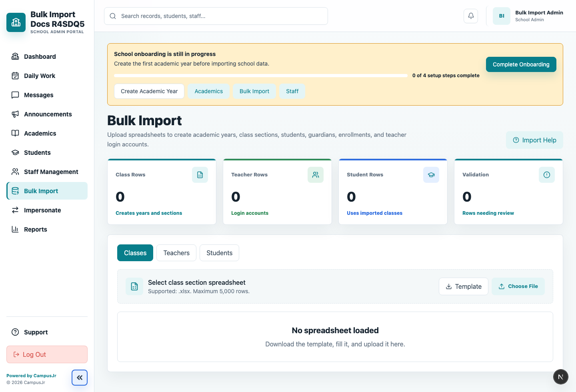The height and width of the screenshot is (392, 576).
Task: Open Impersonate page
Action: pos(47,210)
